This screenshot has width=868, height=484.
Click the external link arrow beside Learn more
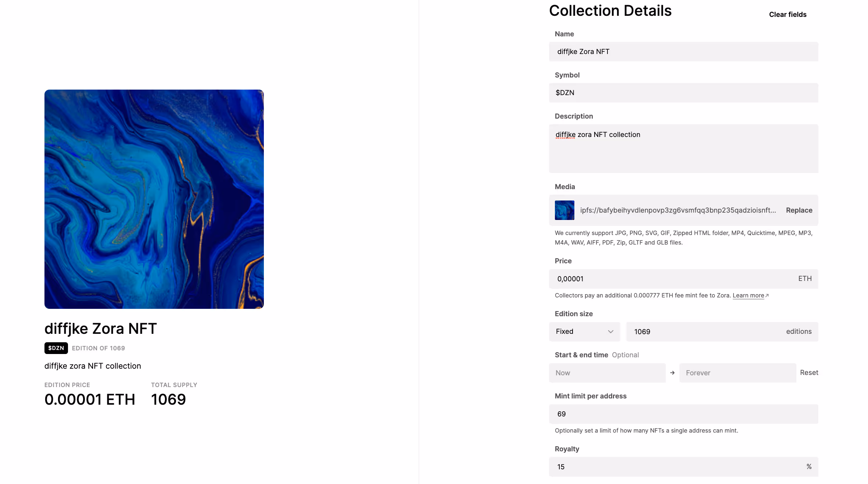coord(767,295)
